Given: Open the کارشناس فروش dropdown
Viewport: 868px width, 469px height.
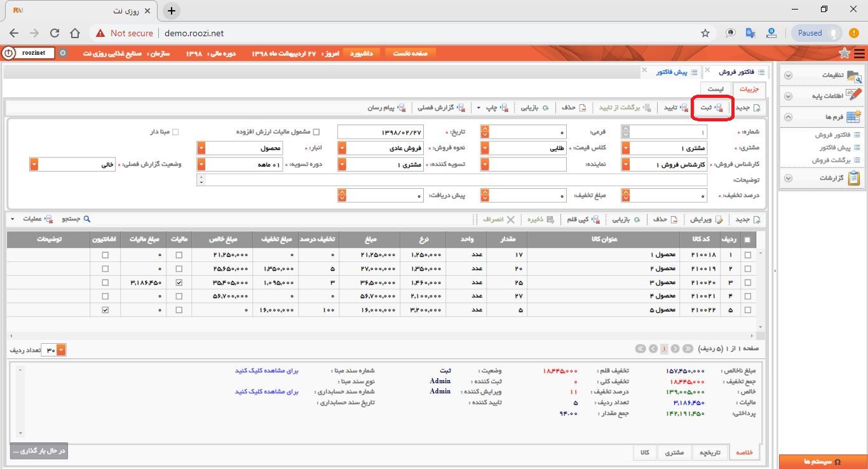Looking at the screenshot, I should (626, 165).
